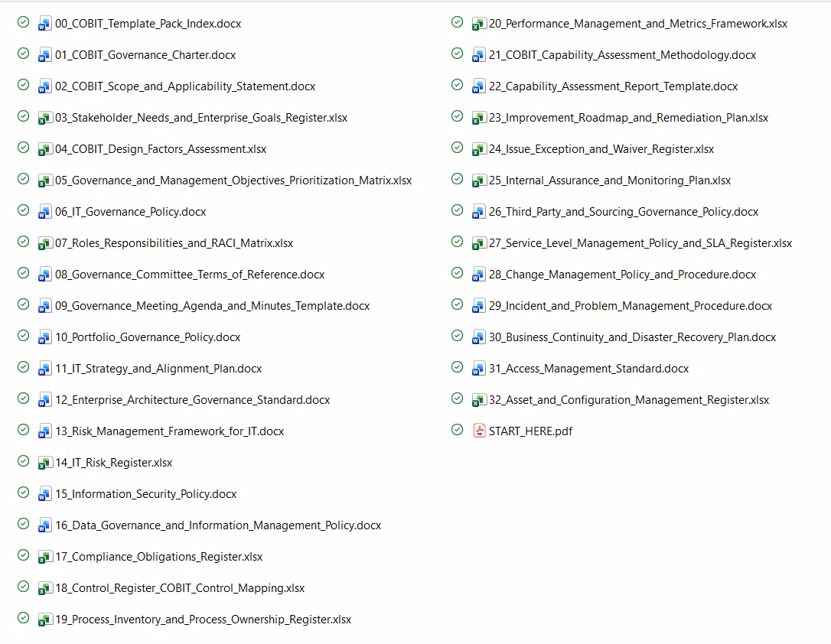Select file name 28_Change_Management_Policy_and_Procedure.docx
The width and height of the screenshot is (831, 644).
pos(623,275)
